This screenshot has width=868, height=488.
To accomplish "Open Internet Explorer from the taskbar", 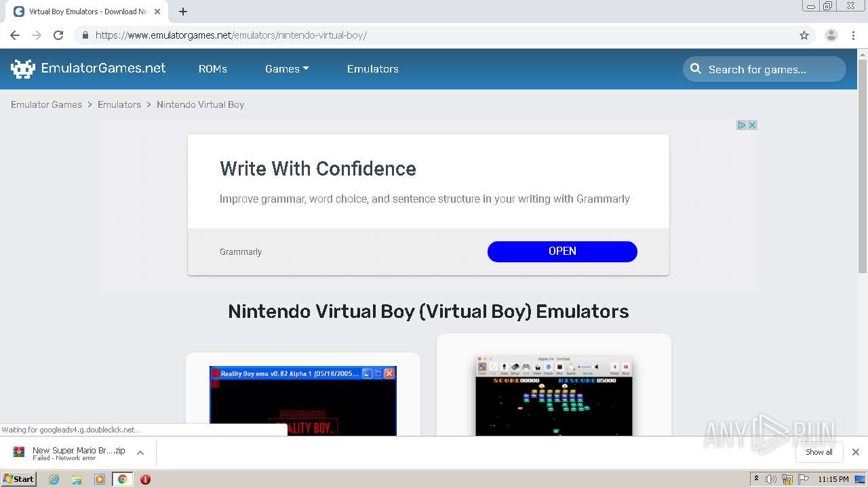I will [x=54, y=479].
